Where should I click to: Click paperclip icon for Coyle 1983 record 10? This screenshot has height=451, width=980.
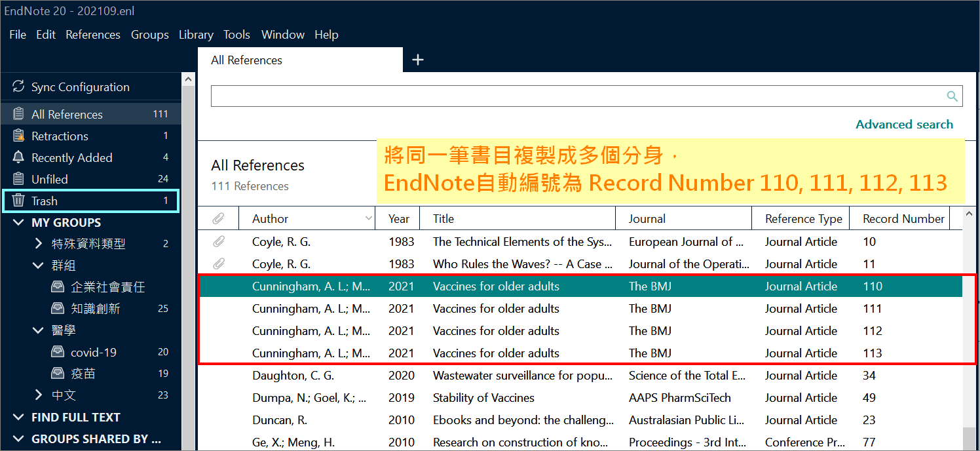click(x=218, y=242)
